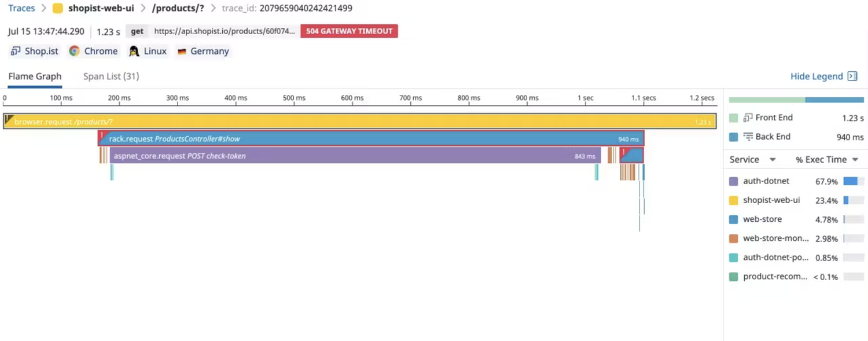The image size is (868, 341).
Task: Click the Front End 1.23 s duration
Action: (x=853, y=118)
